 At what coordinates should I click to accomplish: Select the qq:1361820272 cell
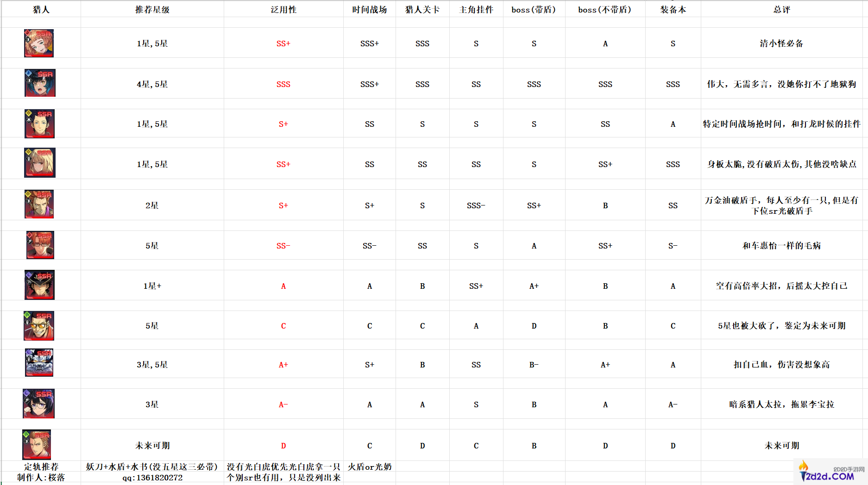point(152,477)
